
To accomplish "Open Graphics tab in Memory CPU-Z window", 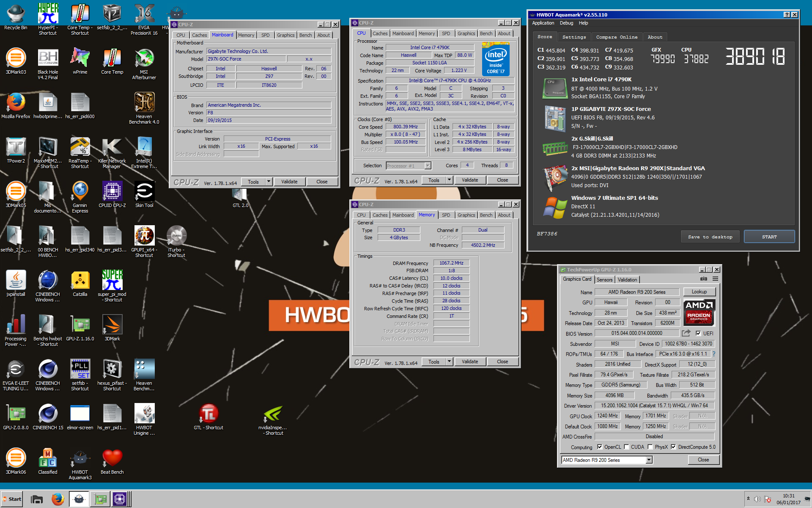I will pos(466,215).
